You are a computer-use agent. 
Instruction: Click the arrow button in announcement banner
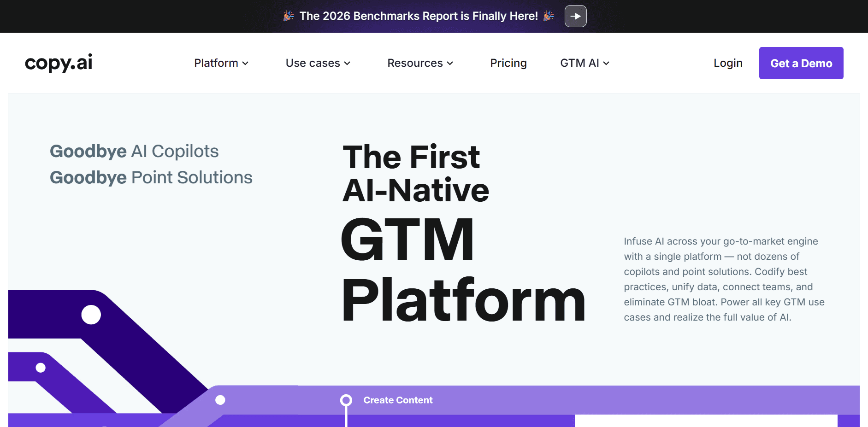coord(575,16)
